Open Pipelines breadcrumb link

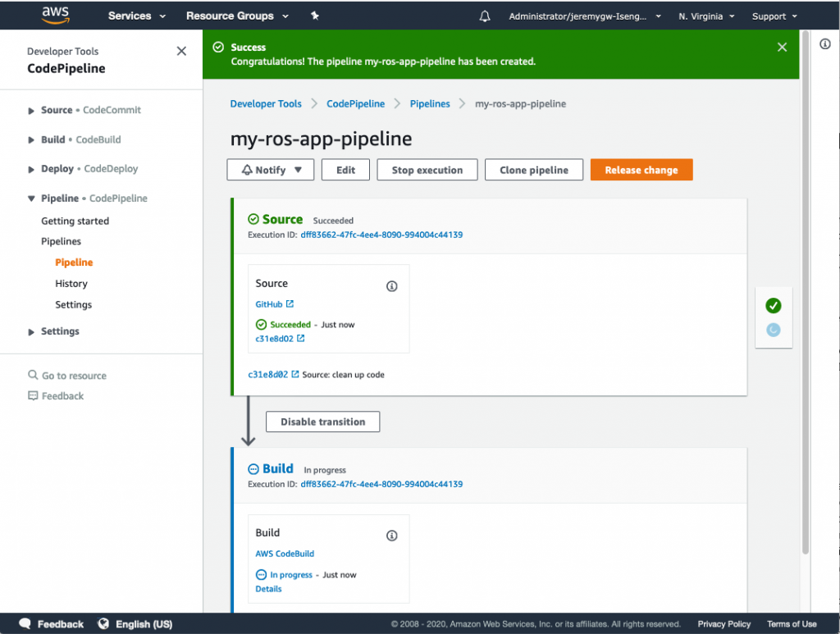[430, 103]
